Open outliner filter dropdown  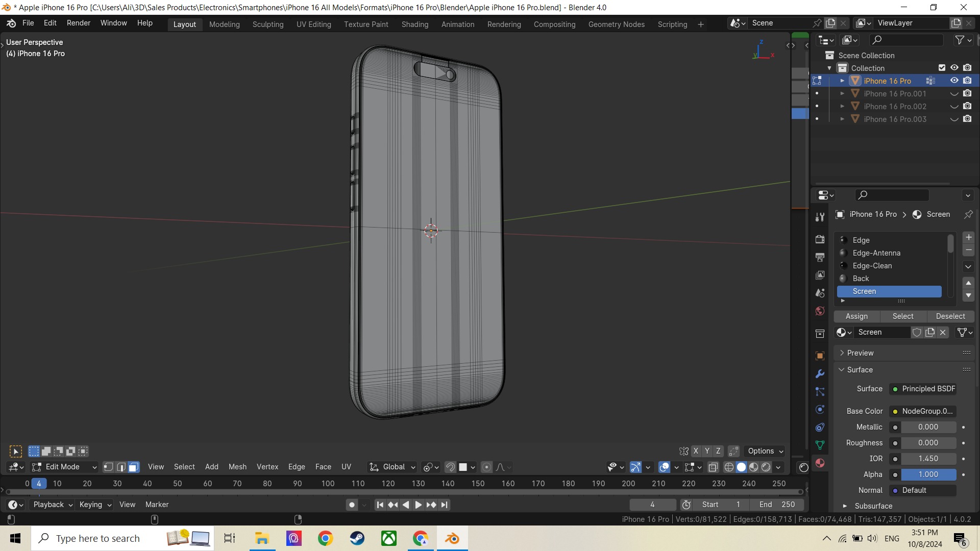pos(963,40)
